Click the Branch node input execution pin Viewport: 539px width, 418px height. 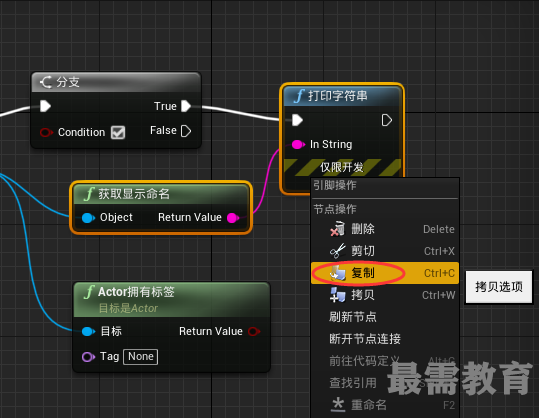pos(45,106)
